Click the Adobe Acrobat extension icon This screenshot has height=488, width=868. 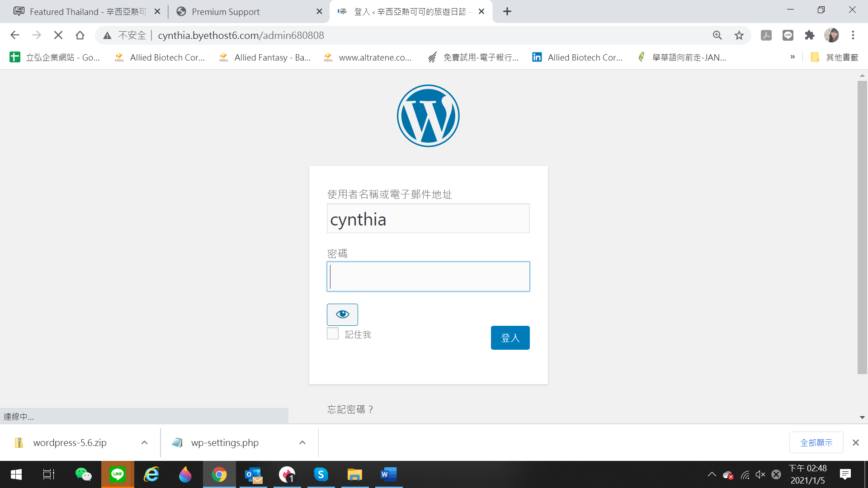(x=766, y=35)
